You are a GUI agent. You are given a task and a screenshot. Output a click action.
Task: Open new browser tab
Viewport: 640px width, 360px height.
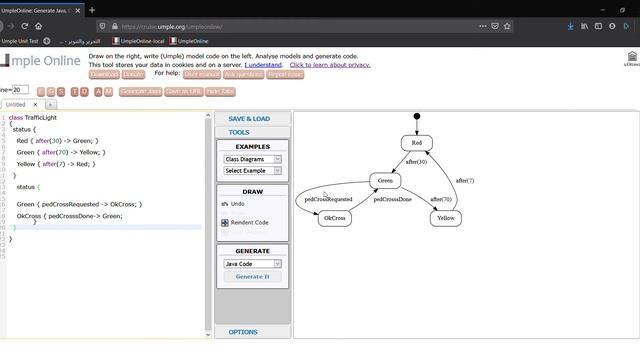point(92,10)
